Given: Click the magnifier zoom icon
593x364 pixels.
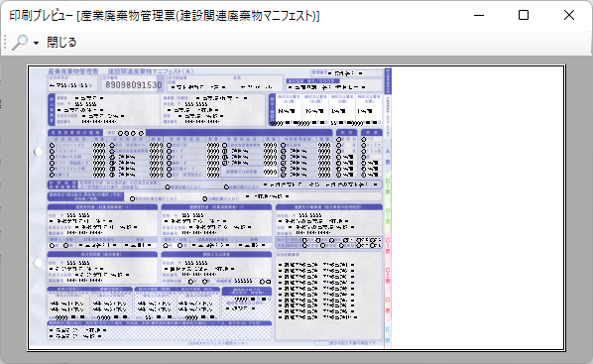Looking at the screenshot, I should tap(20, 42).
